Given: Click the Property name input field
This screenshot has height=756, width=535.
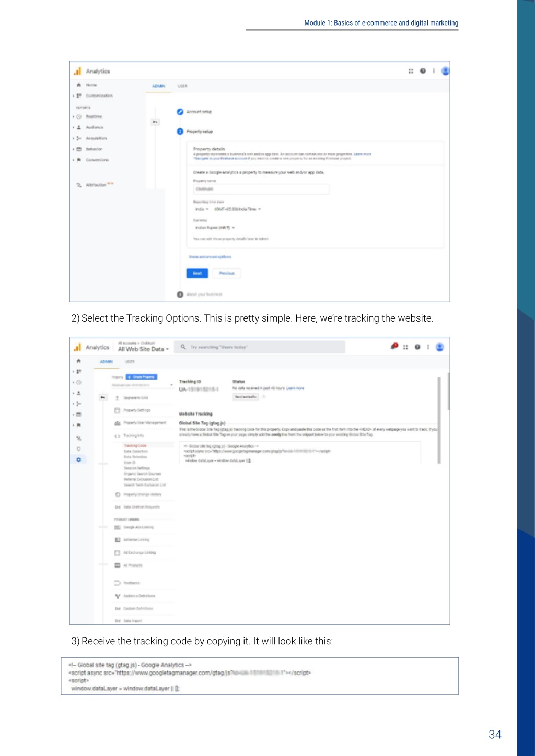Looking at the screenshot, I should [261, 189].
